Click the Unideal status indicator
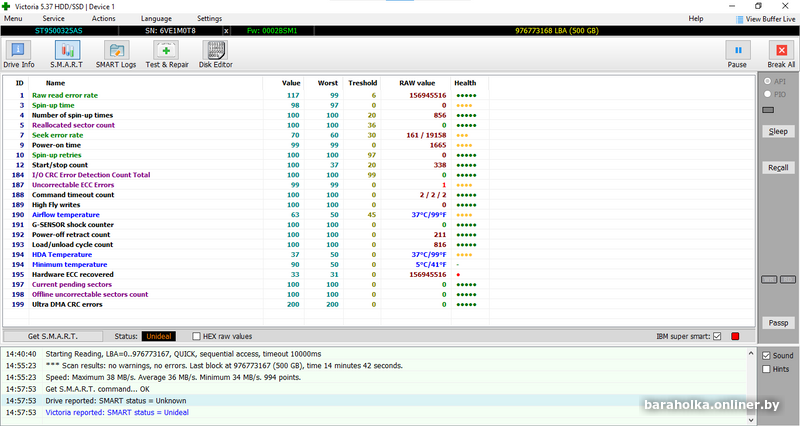The height and width of the screenshot is (426, 800). point(159,336)
